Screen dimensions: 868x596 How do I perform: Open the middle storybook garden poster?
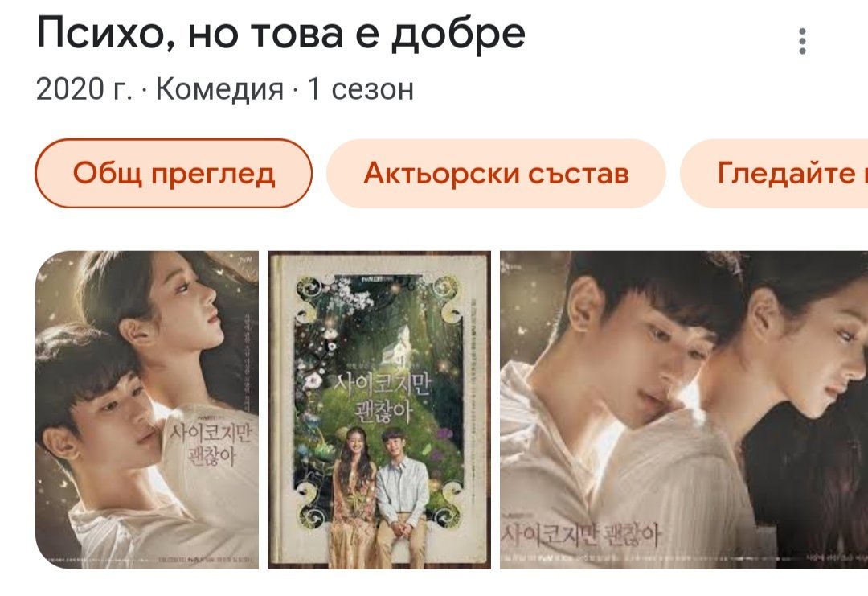coord(379,410)
